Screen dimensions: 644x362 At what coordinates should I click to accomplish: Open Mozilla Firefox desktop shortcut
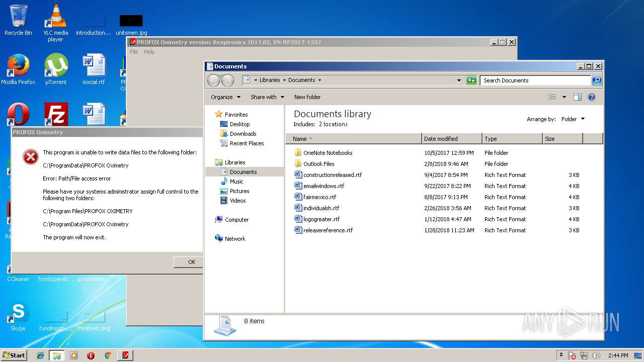tap(18, 69)
